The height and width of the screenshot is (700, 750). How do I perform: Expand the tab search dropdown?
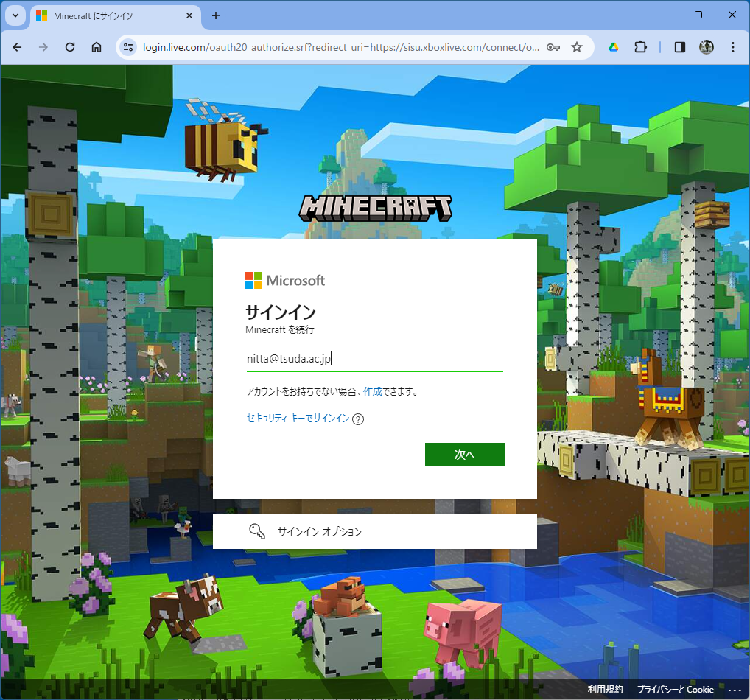tap(15, 15)
